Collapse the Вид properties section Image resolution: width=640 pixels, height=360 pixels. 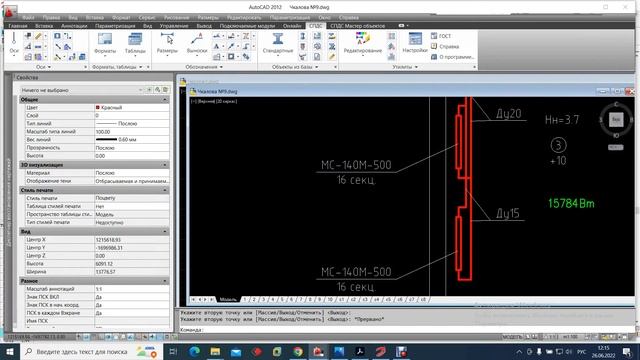click(165, 232)
